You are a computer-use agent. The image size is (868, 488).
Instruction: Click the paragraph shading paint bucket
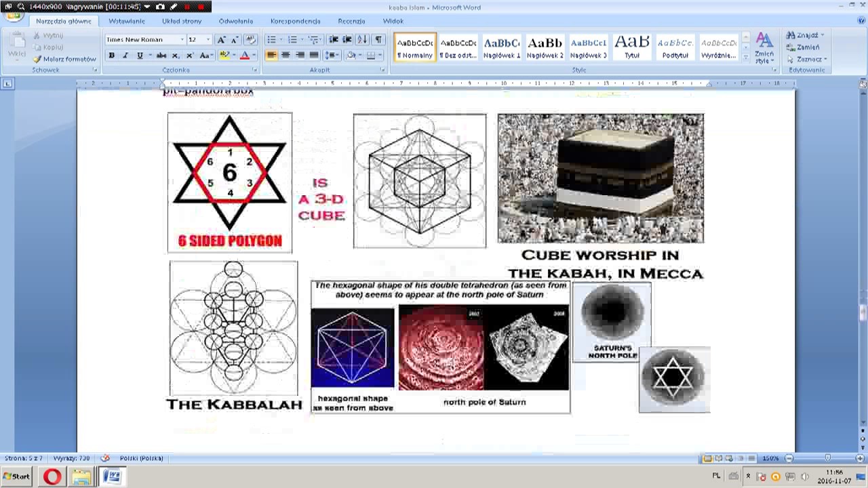point(351,56)
